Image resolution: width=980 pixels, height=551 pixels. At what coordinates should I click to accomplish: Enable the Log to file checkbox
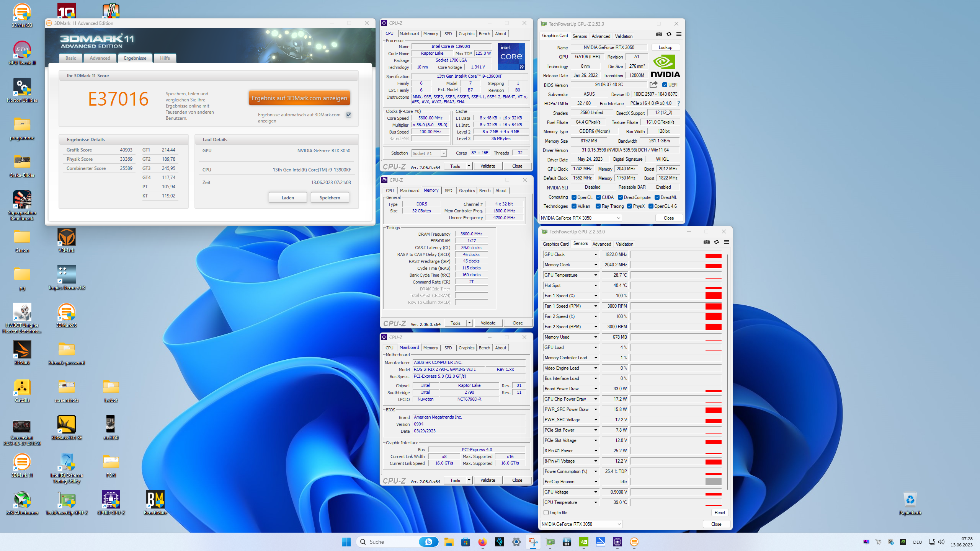[x=546, y=512]
